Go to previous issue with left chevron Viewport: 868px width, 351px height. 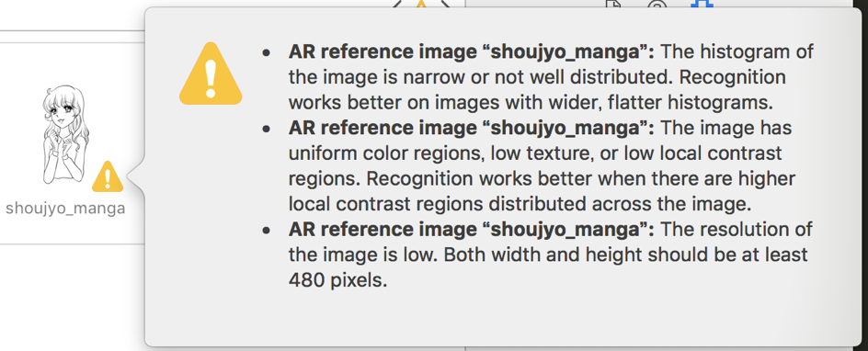click(397, 5)
